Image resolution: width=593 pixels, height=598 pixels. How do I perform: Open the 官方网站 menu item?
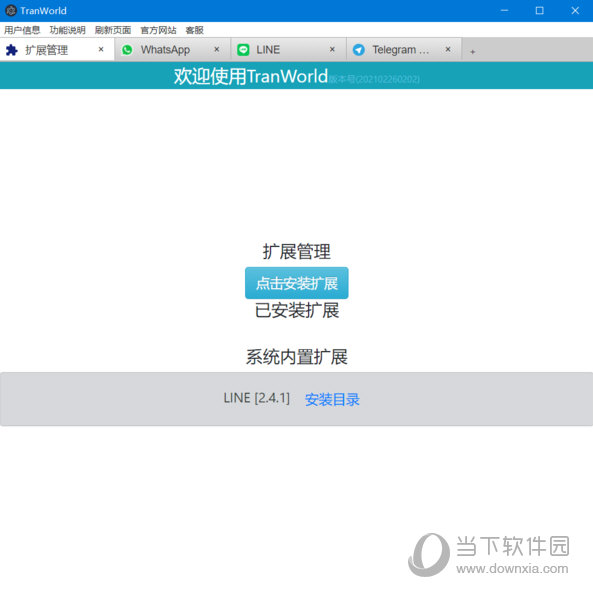[158, 30]
